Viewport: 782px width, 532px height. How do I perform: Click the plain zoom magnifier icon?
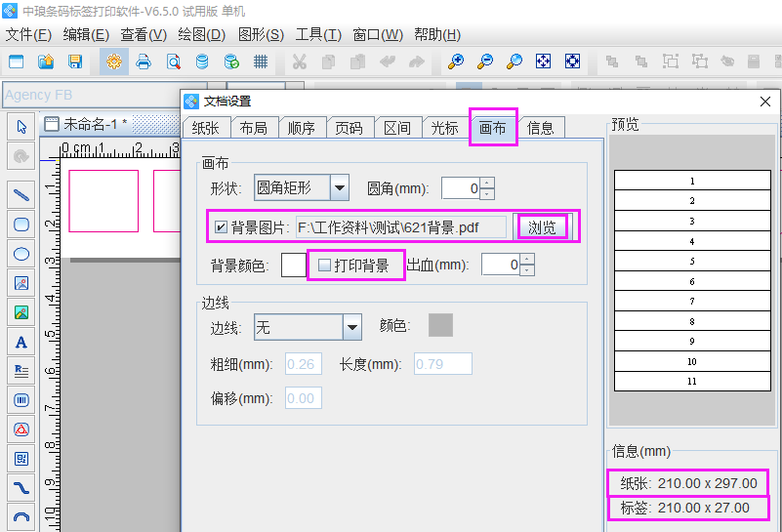(x=514, y=61)
